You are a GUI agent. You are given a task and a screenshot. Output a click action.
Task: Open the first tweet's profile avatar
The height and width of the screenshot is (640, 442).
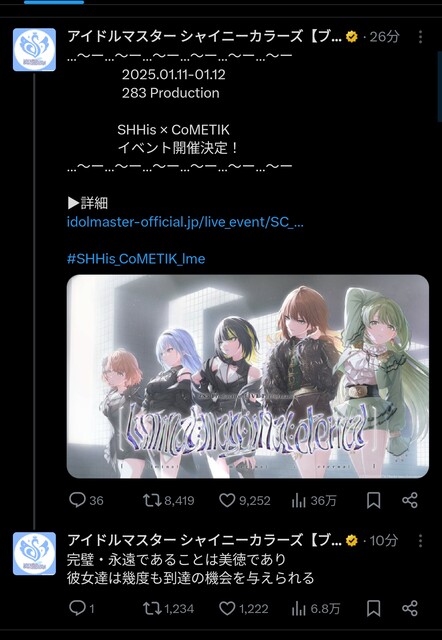click(34, 50)
